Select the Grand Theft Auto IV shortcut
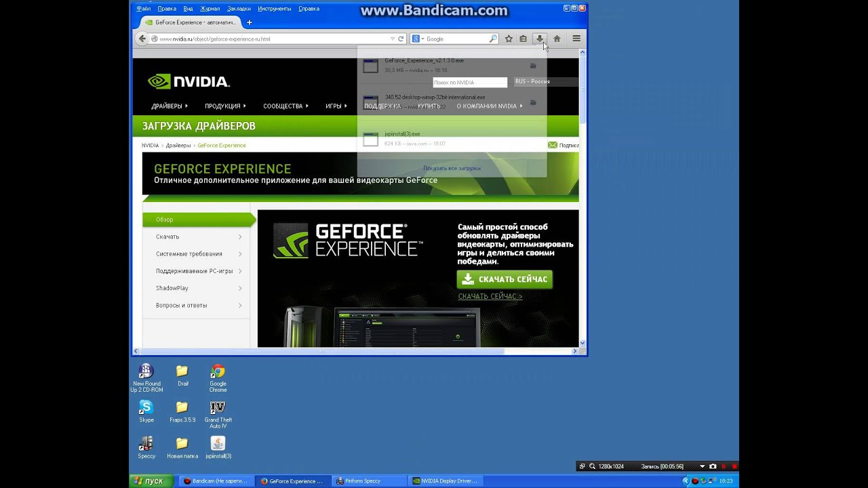Viewport: 868px width, 488px height. coord(218,415)
